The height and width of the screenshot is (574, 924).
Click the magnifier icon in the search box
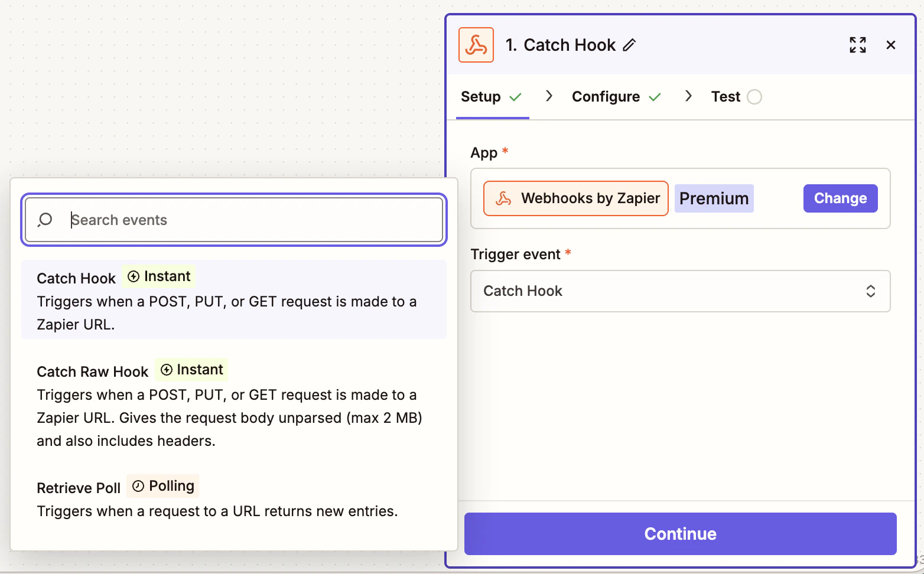point(45,220)
